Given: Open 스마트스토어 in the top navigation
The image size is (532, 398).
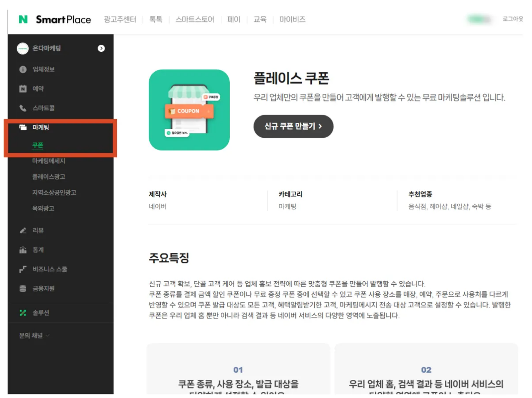Looking at the screenshot, I should [195, 19].
